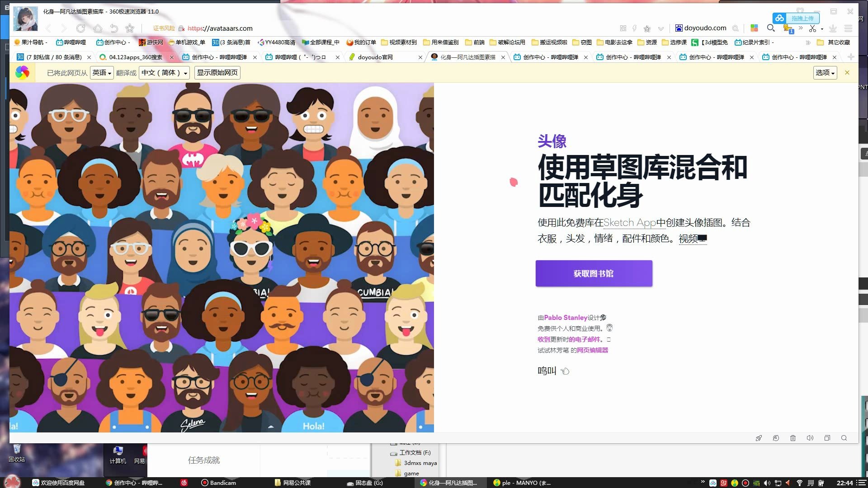The height and width of the screenshot is (488, 868).
Task: Open the downloads arrow icon
Action: [x=833, y=28]
